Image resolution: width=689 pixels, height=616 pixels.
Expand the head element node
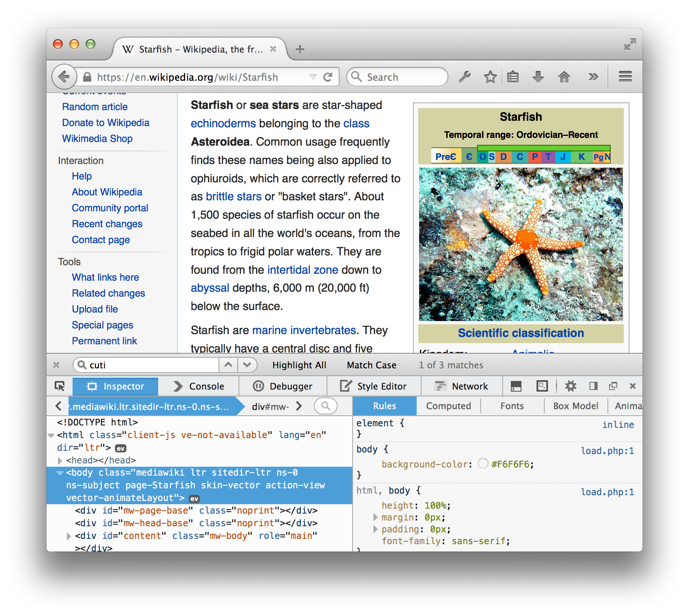click(60, 461)
